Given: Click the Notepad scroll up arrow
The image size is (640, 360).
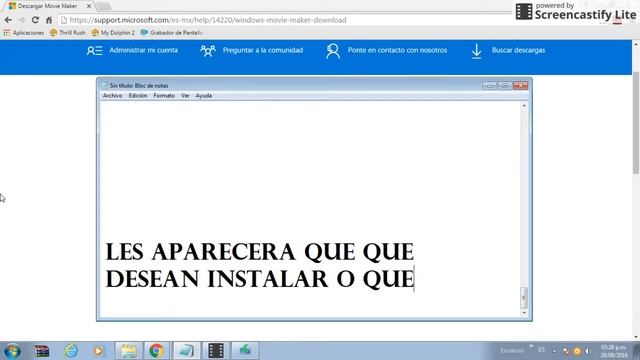Looking at the screenshot, I should tap(524, 106).
